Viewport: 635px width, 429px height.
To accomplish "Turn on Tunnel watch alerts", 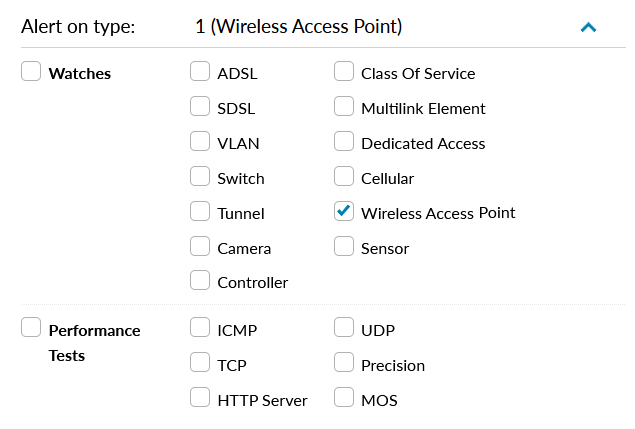I will 200,212.
